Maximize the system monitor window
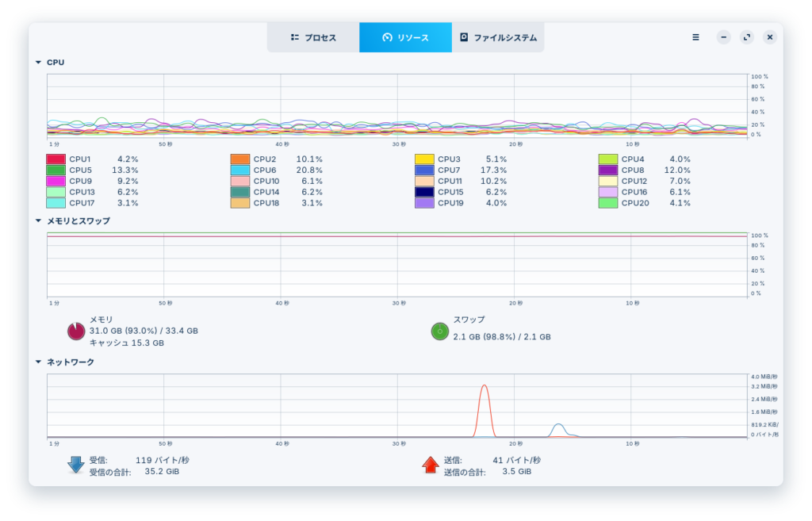812x521 pixels. [x=746, y=37]
